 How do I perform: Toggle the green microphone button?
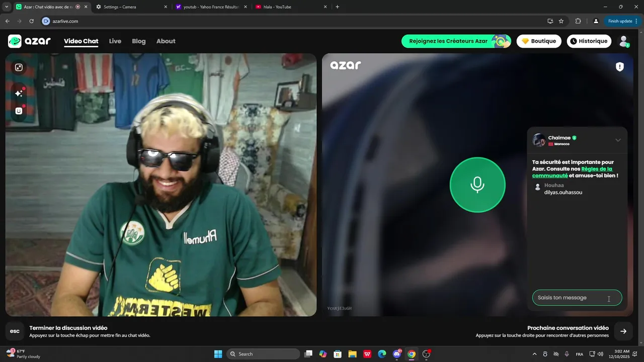(477, 185)
